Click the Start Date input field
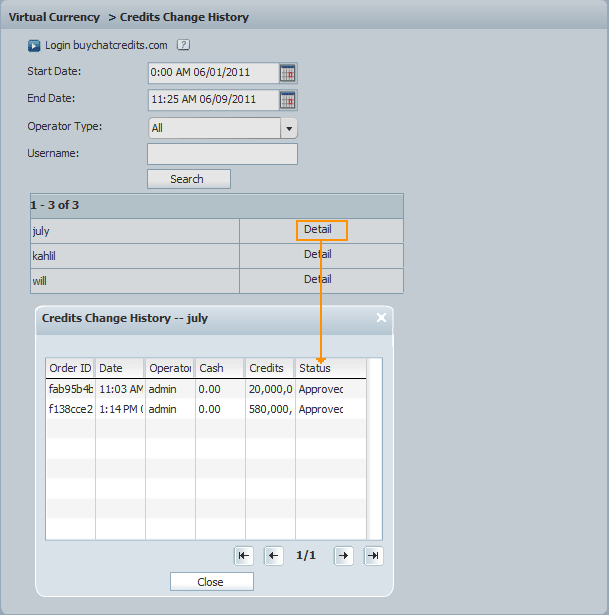Image resolution: width=609 pixels, height=615 pixels. coord(212,73)
